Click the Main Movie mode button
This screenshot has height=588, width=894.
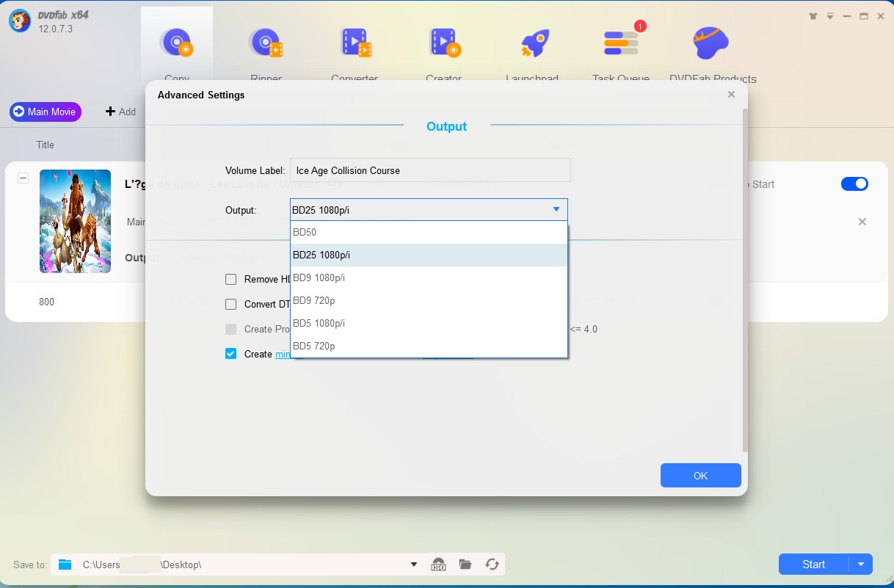click(45, 112)
